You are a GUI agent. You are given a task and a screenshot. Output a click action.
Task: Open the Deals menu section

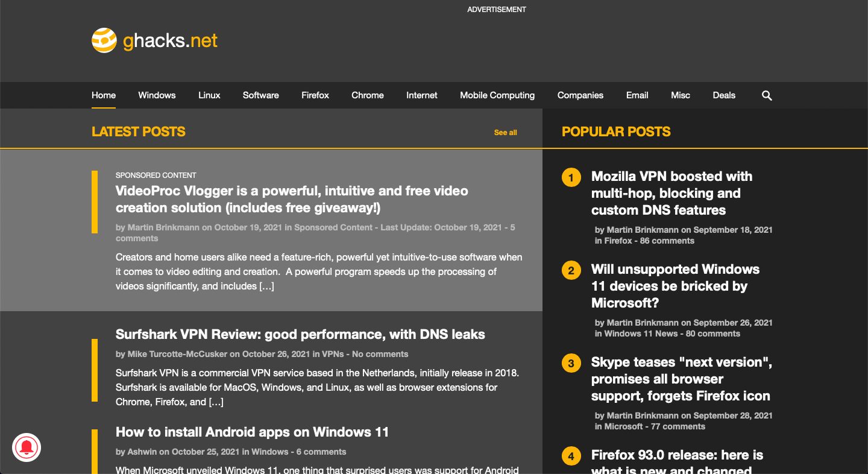tap(724, 95)
